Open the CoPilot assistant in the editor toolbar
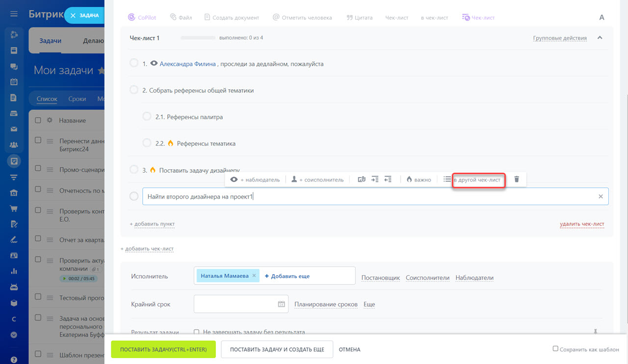The image size is (628, 364). [142, 17]
